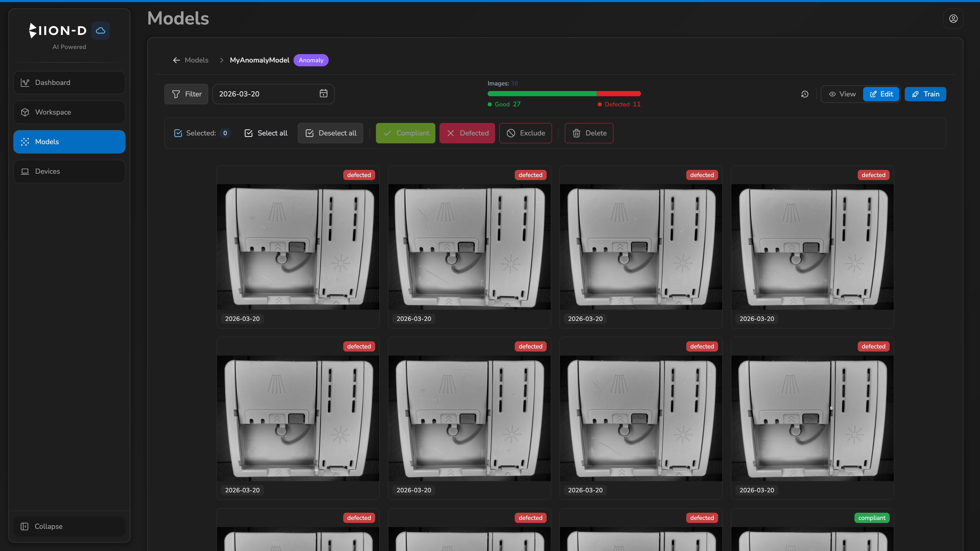The image size is (980, 551).
Task: Select the fourth image in the top row
Action: (x=813, y=247)
